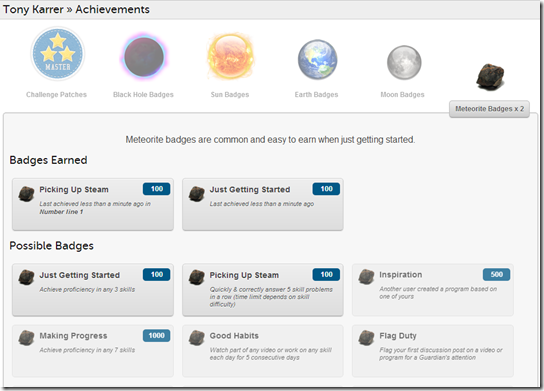Click the 1000 points label on Making Progress

pyautogui.click(x=156, y=335)
